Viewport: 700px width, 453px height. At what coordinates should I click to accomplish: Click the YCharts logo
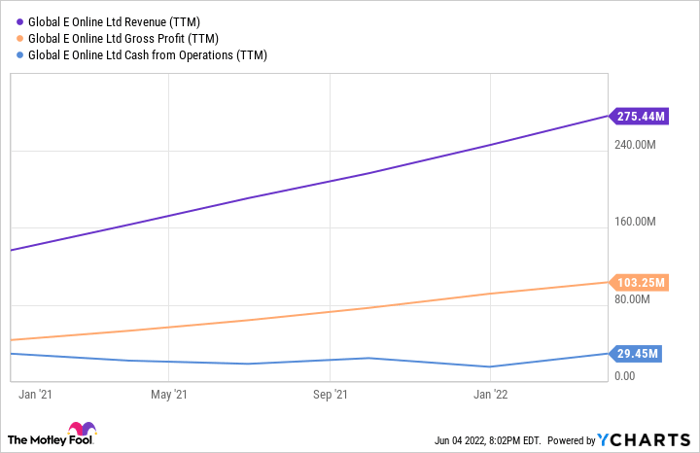(x=644, y=440)
